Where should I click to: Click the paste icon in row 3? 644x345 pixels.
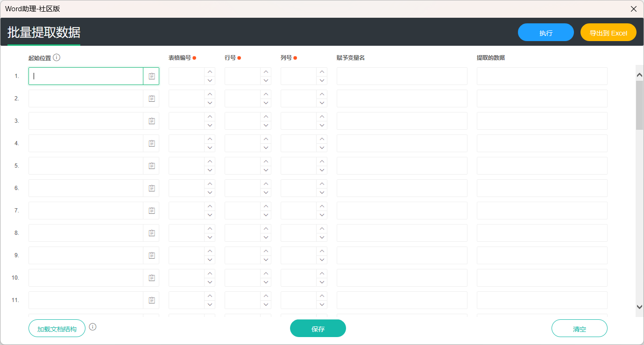[x=152, y=121]
